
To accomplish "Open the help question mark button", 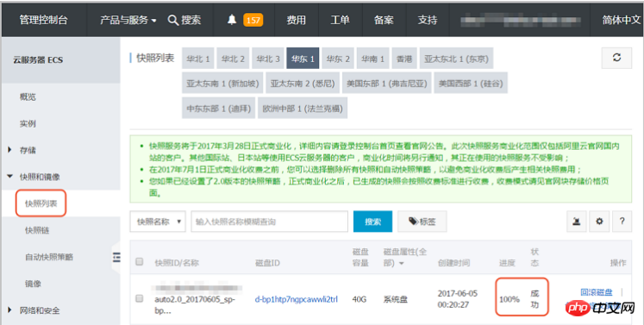I will (622, 222).
